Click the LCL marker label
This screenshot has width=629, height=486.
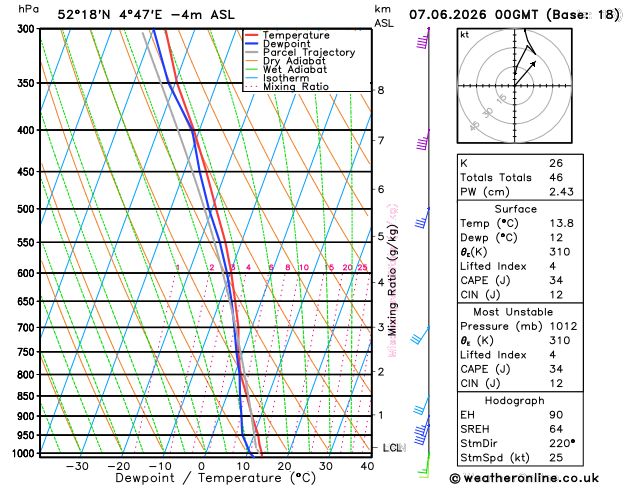point(392,448)
